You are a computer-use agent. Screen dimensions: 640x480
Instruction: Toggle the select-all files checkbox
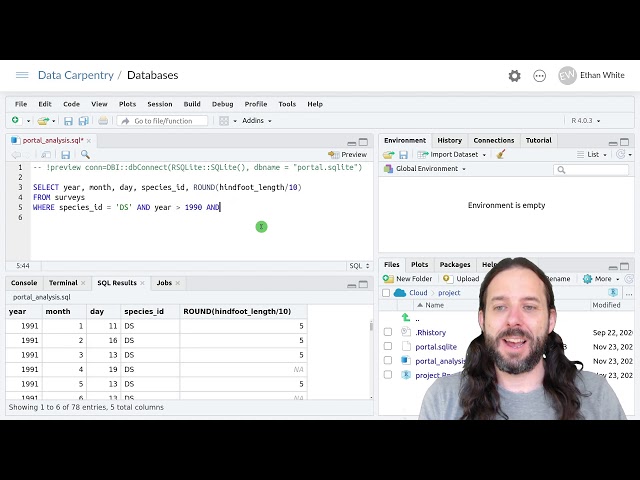tap(386, 293)
